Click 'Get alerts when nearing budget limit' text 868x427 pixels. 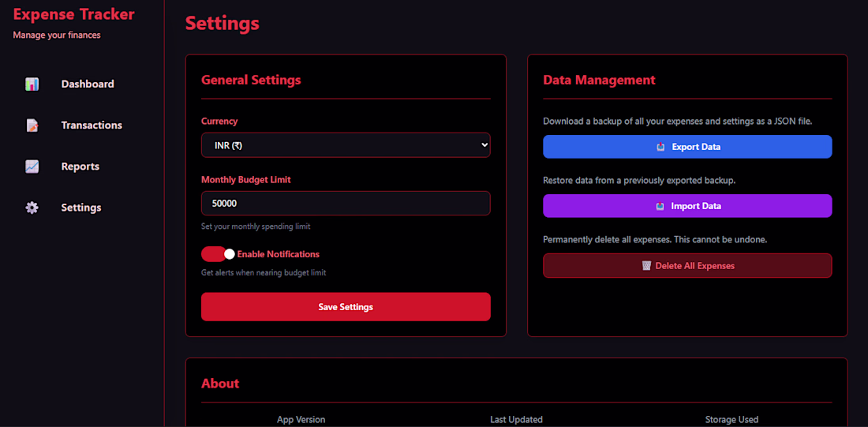[264, 272]
